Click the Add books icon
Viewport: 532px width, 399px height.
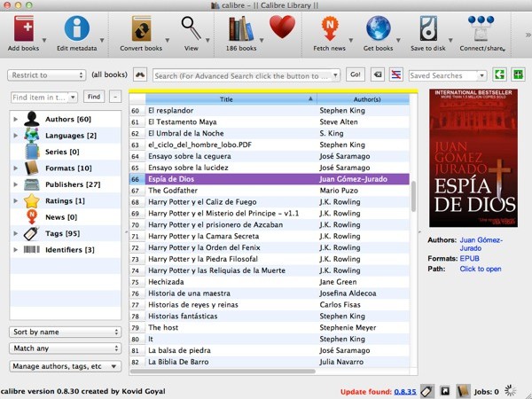tap(24, 29)
